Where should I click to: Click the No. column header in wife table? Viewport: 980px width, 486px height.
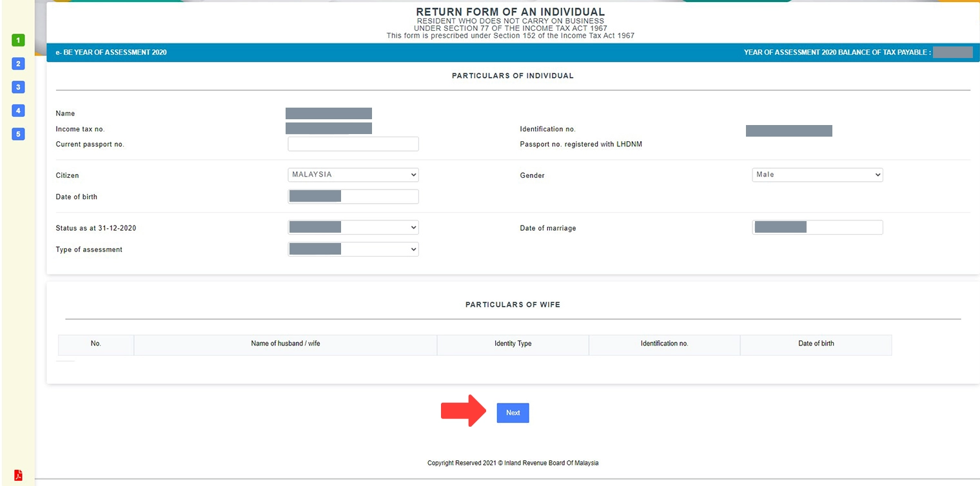click(x=95, y=344)
